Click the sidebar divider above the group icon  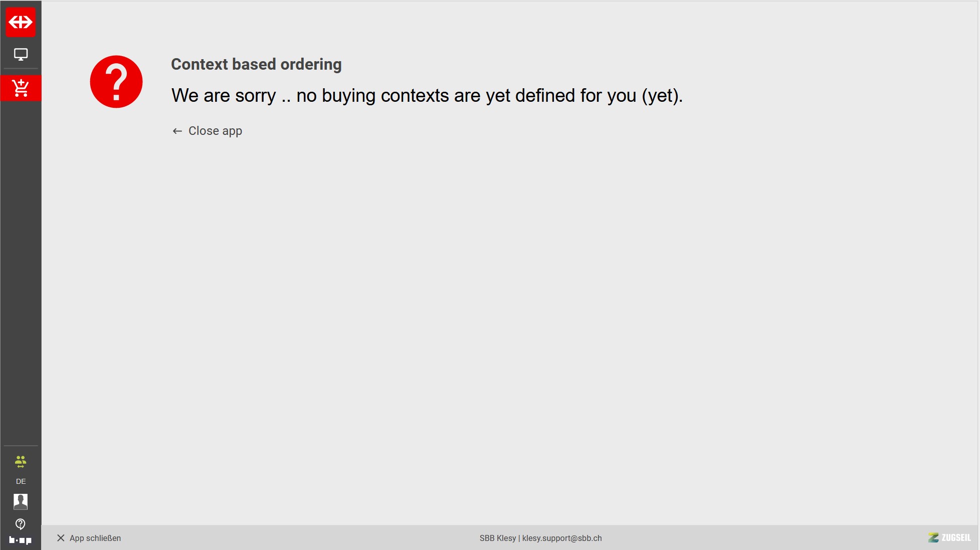click(x=21, y=446)
